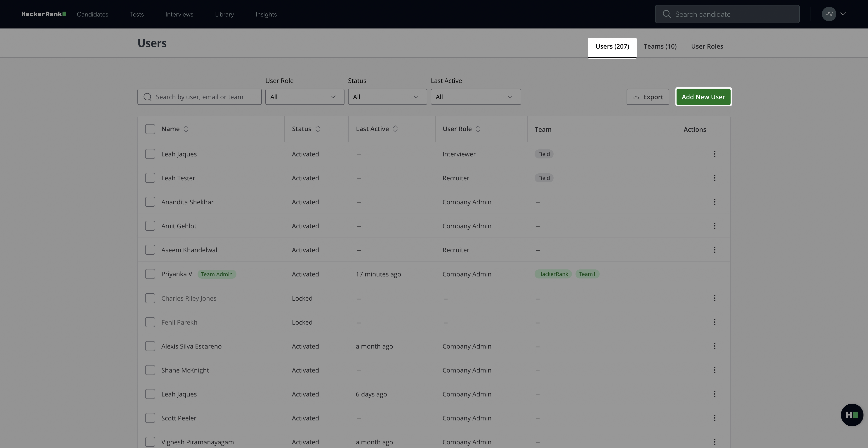This screenshot has height=448, width=868.
Task: Sort table by User Role column
Action: tap(478, 129)
